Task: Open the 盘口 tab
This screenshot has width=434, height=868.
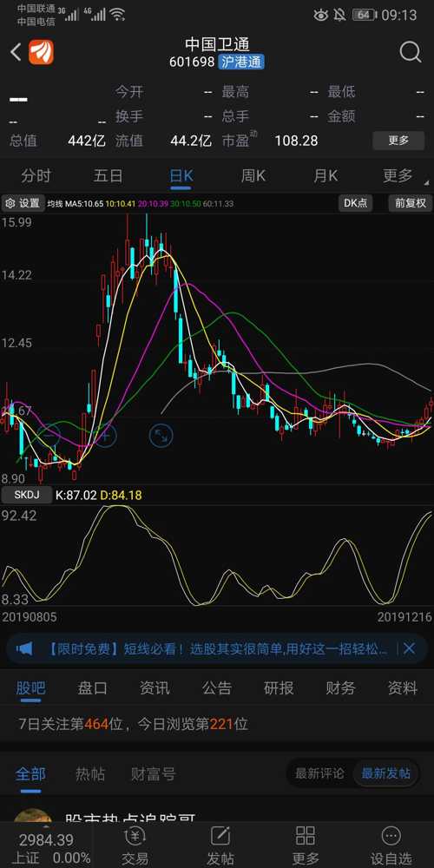Action: pyautogui.click(x=93, y=688)
